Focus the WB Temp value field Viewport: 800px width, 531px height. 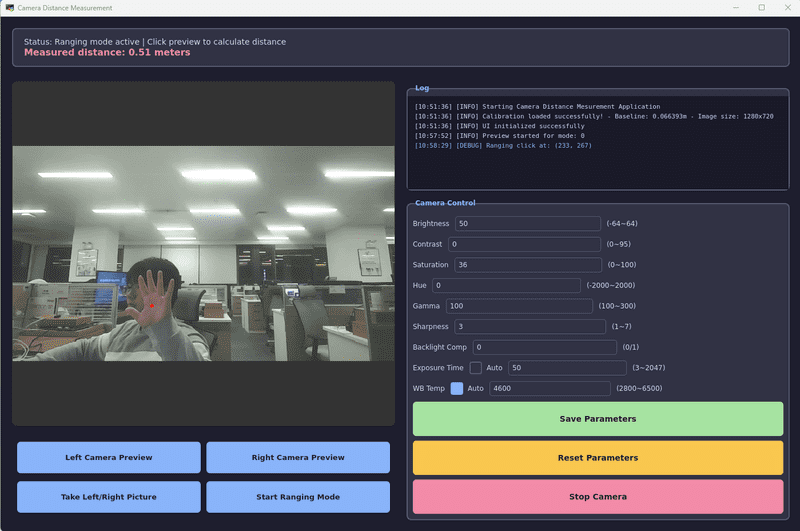click(549, 388)
